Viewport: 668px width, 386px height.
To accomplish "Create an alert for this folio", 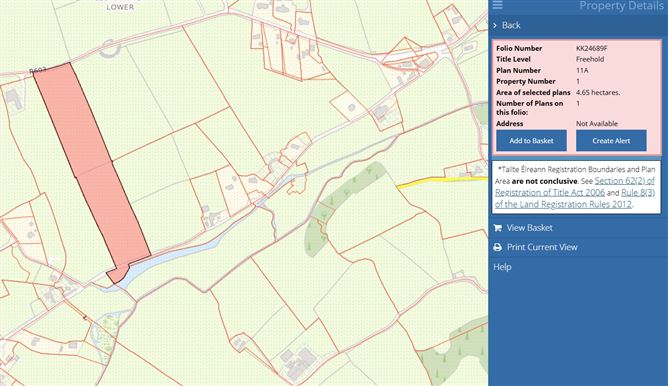I will point(611,141).
